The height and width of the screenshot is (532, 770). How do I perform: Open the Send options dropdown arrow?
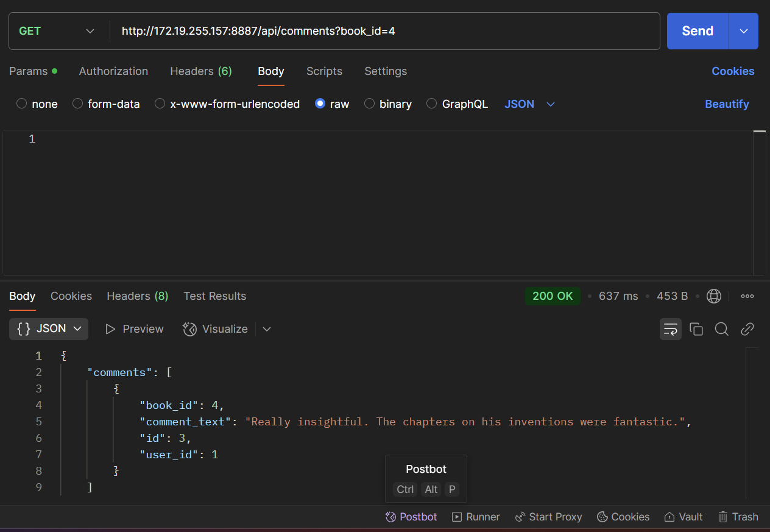[744, 31]
